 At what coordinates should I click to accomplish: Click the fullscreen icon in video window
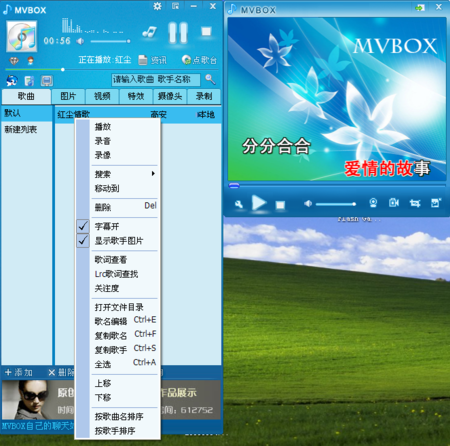coord(436,202)
